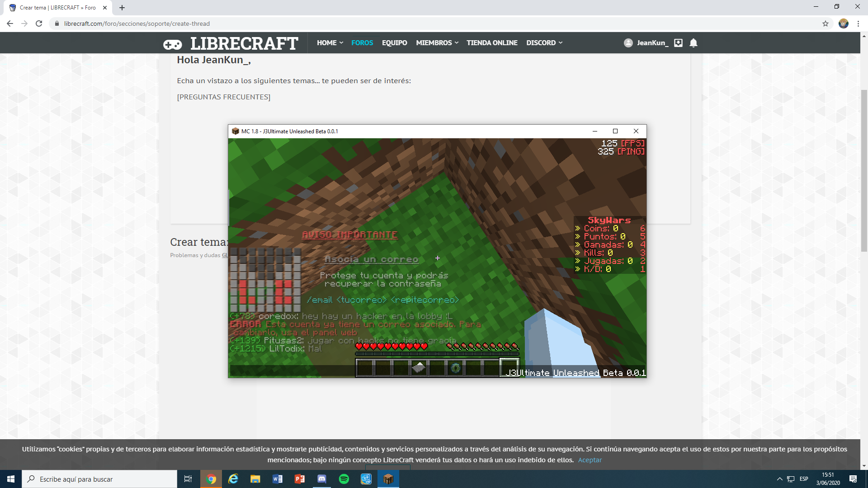Image resolution: width=868 pixels, height=488 pixels.
Task: Open the PREGUNTAS FRECUENTES link
Action: coord(223,97)
